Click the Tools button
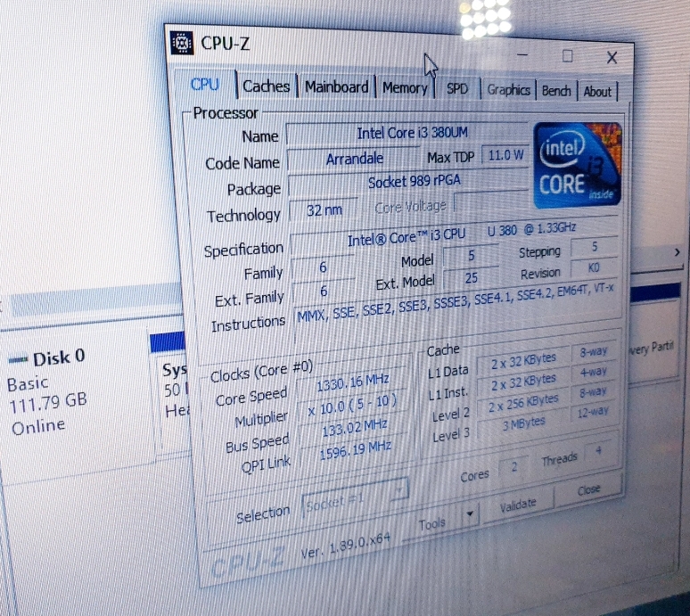This screenshot has width=690, height=616. (433, 523)
